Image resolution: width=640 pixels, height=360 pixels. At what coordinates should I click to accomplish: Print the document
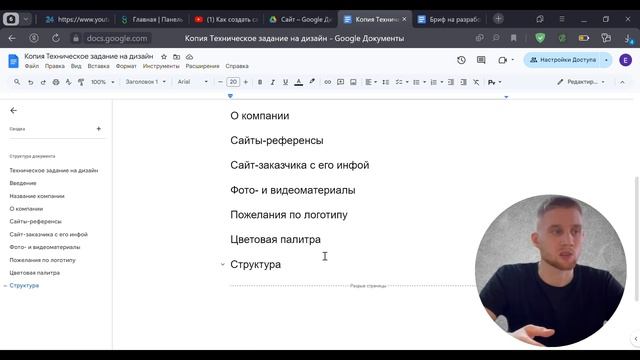tap(56, 82)
